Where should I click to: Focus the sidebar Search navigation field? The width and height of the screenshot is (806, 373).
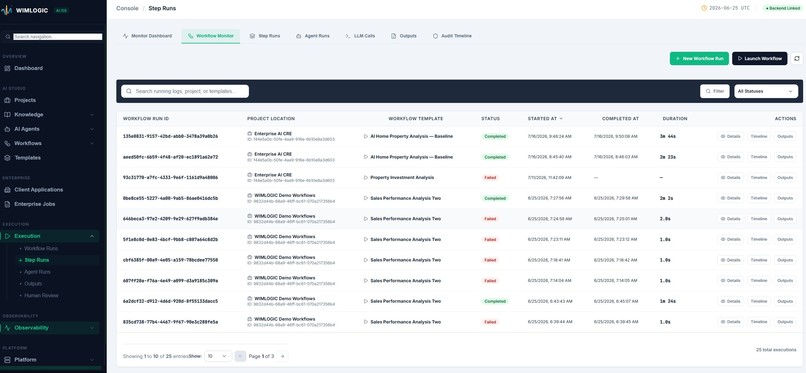(x=58, y=37)
